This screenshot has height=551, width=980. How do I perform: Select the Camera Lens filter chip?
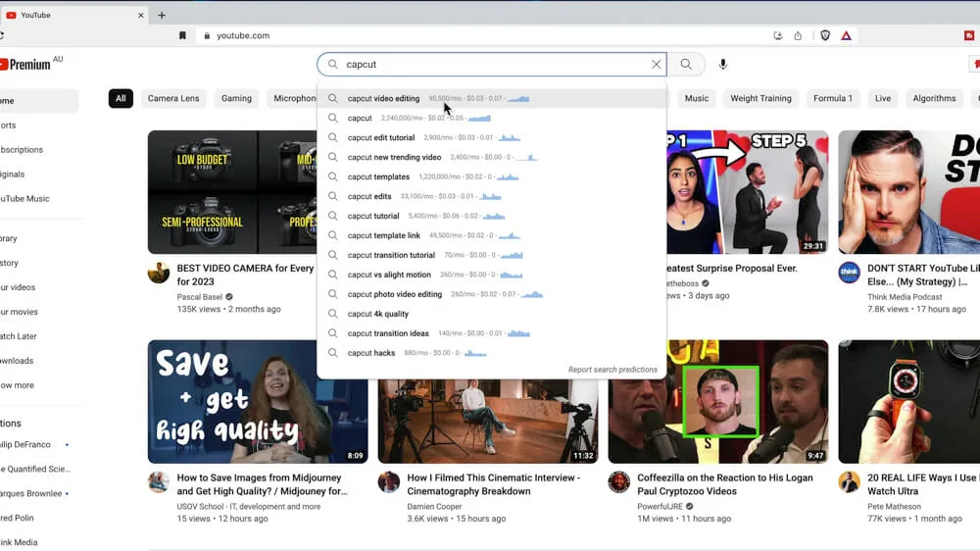(x=173, y=98)
